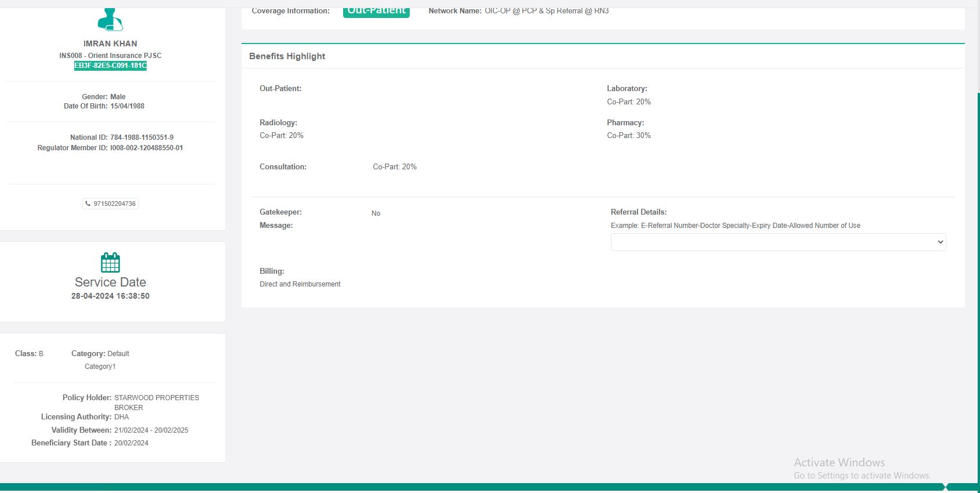Click the Laboratory Co-Part 20% value
The width and height of the screenshot is (980, 493).
pyautogui.click(x=629, y=102)
